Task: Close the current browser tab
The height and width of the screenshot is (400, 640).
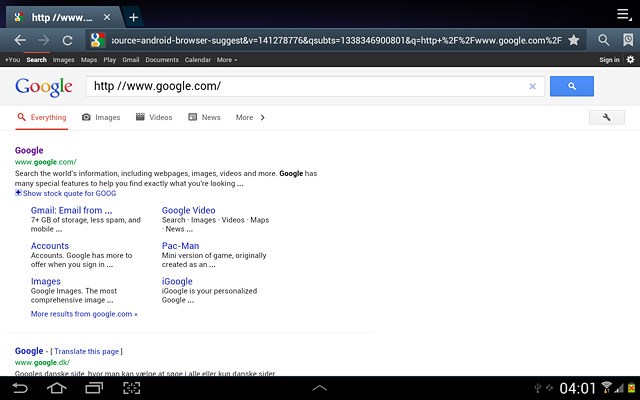Action: point(107,17)
